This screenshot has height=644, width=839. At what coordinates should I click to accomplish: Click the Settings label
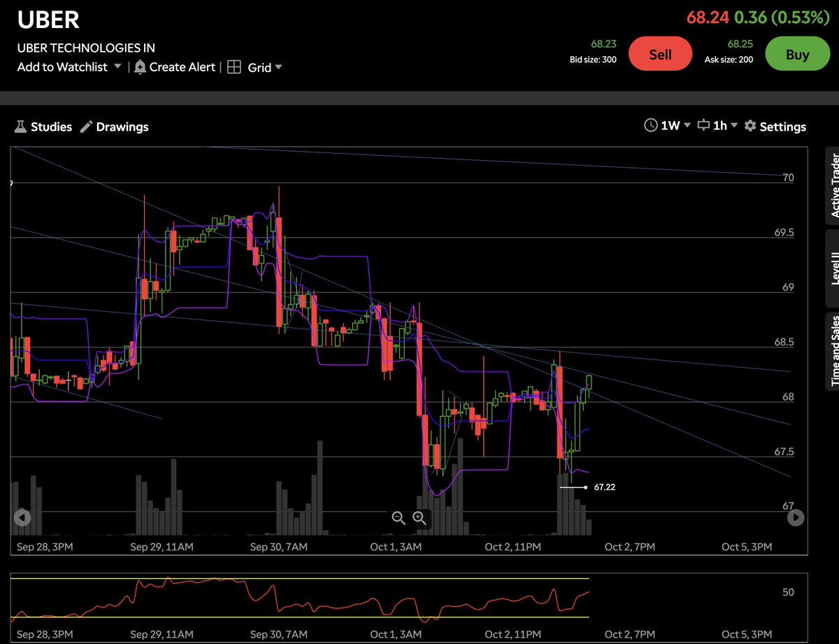[x=783, y=127]
